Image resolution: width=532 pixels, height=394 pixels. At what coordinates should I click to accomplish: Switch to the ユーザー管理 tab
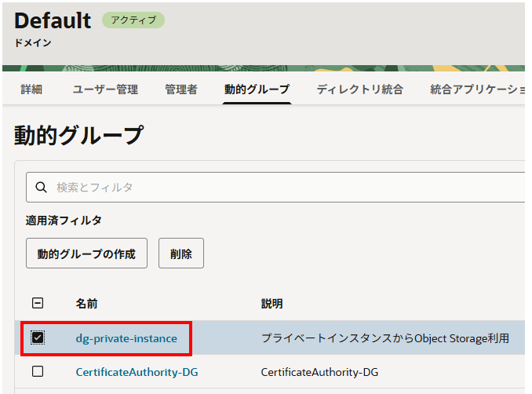tap(105, 89)
